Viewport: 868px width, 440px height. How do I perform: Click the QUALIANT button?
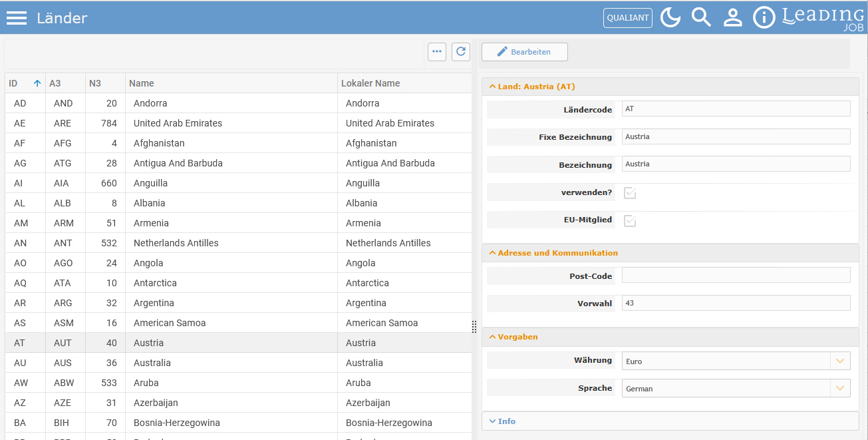[x=628, y=18]
